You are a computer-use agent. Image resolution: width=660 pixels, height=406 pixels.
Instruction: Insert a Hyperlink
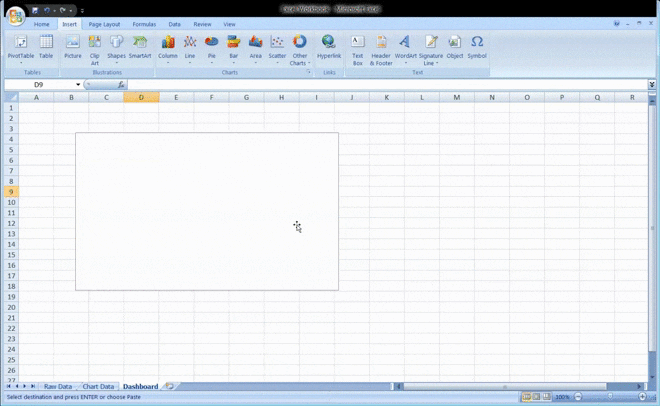pos(329,46)
